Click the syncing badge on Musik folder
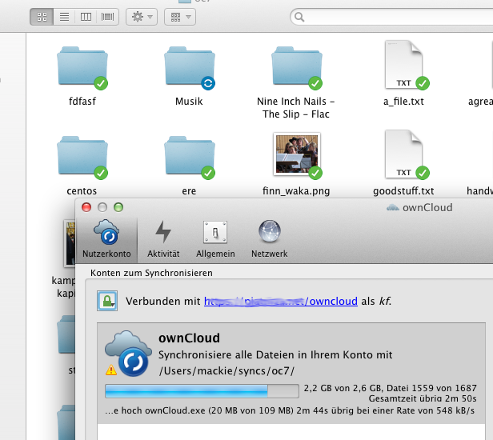The image size is (493, 440). point(208,83)
